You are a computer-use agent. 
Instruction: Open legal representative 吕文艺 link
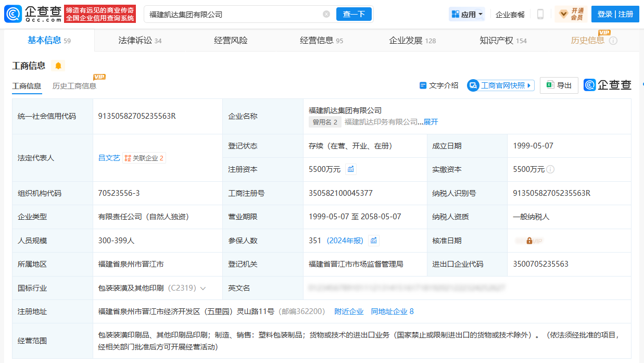[109, 158]
